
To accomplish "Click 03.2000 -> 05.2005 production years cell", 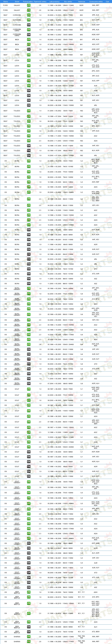I will [x=55, y=161].
